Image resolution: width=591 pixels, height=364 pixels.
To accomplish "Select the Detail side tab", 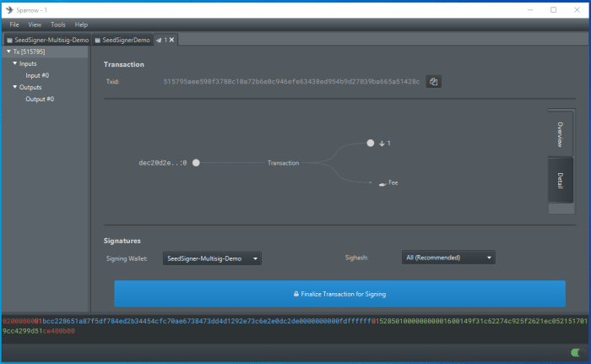I will (558, 180).
